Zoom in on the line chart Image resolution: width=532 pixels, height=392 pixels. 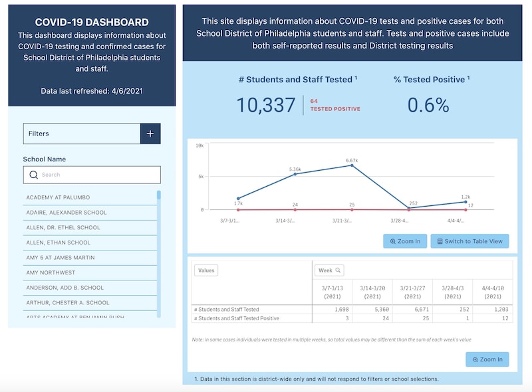coord(405,241)
